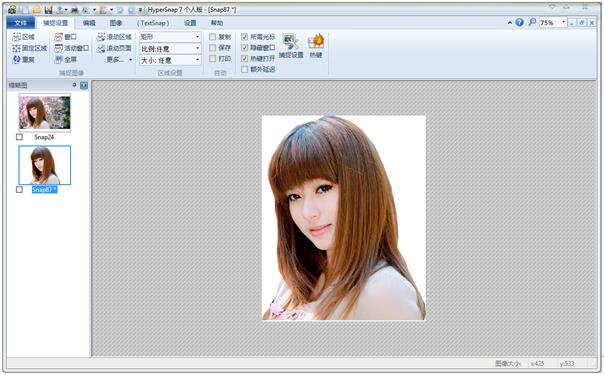This screenshot has height=375, width=604.
Task: Expand the 更多... more captures dropdown
Action: [119, 60]
